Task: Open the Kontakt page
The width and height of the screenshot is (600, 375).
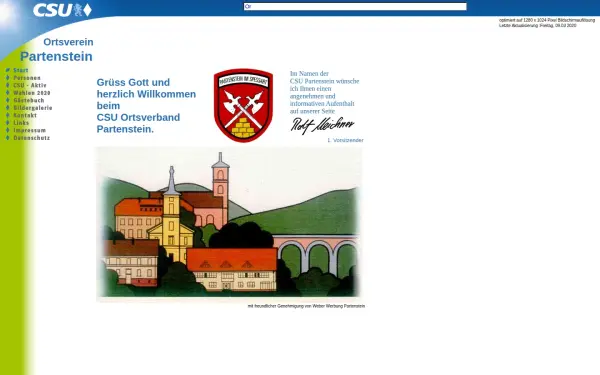Action: [x=25, y=115]
